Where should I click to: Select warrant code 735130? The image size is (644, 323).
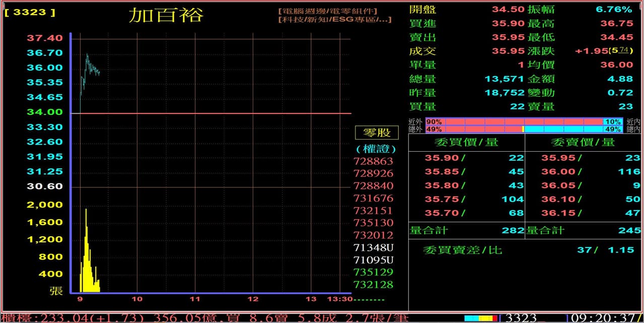pyautogui.click(x=373, y=223)
